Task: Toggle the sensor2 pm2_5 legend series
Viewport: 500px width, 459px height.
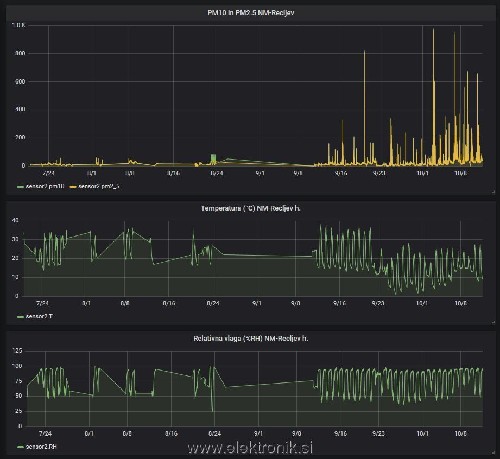Action: (99, 186)
